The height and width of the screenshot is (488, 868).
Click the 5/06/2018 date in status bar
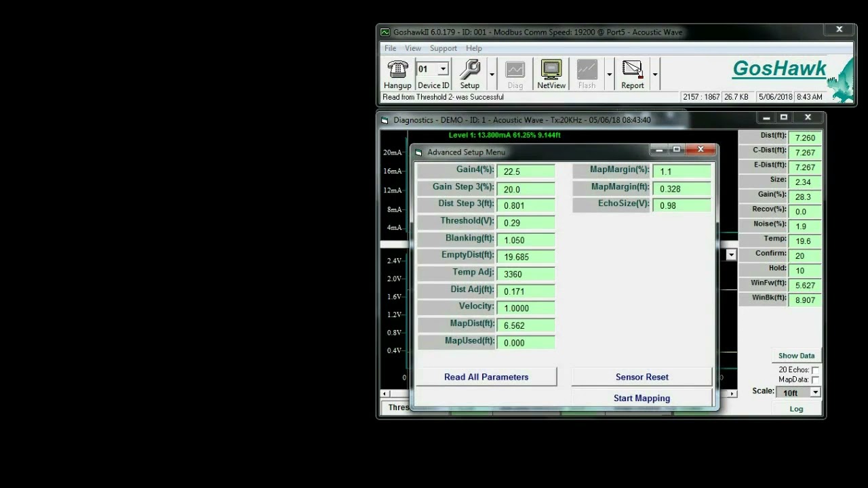(776, 97)
